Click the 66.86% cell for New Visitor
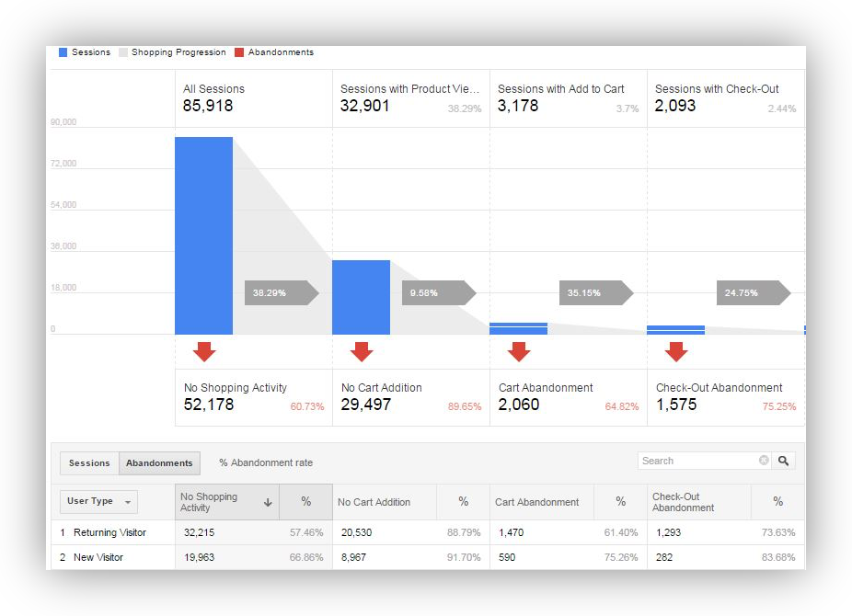852x616 pixels. pyautogui.click(x=306, y=557)
